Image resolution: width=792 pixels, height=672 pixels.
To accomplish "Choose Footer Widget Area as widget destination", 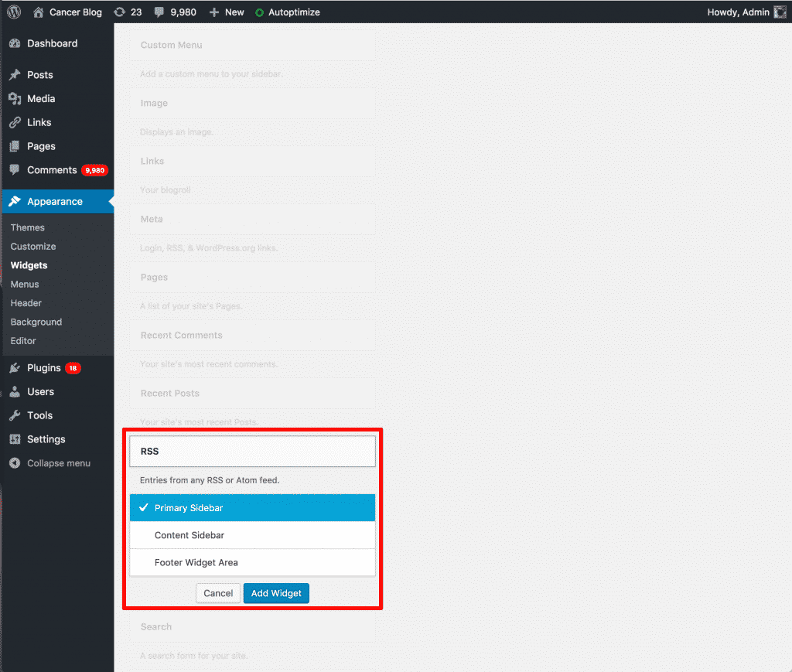I will point(251,561).
